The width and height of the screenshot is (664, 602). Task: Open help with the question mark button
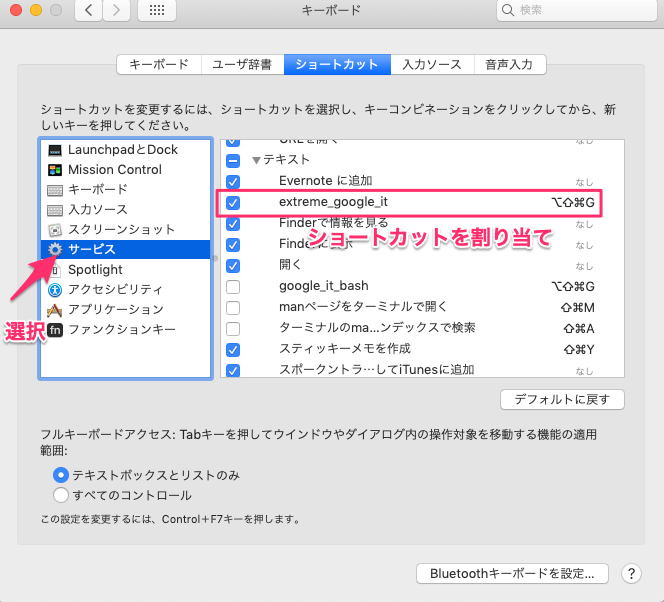(631, 574)
